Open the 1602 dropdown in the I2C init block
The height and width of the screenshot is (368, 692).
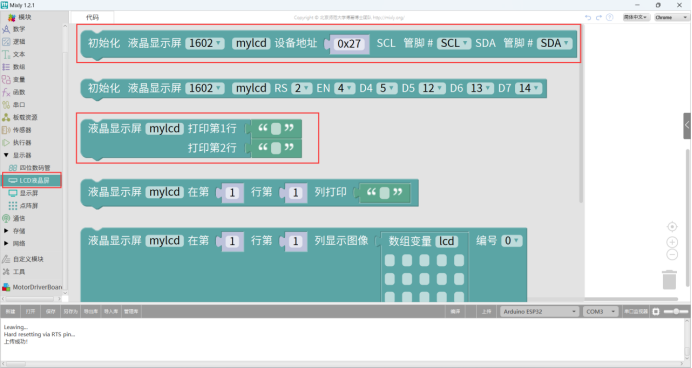point(205,43)
